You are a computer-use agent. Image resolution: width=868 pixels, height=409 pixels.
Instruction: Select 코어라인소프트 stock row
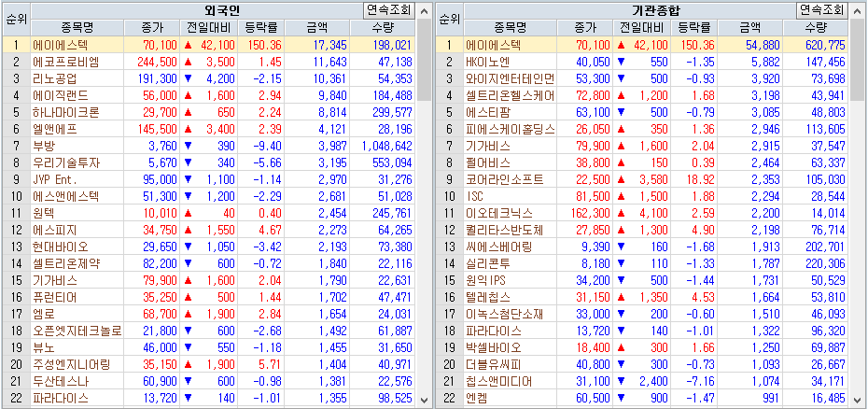[x=642, y=179]
